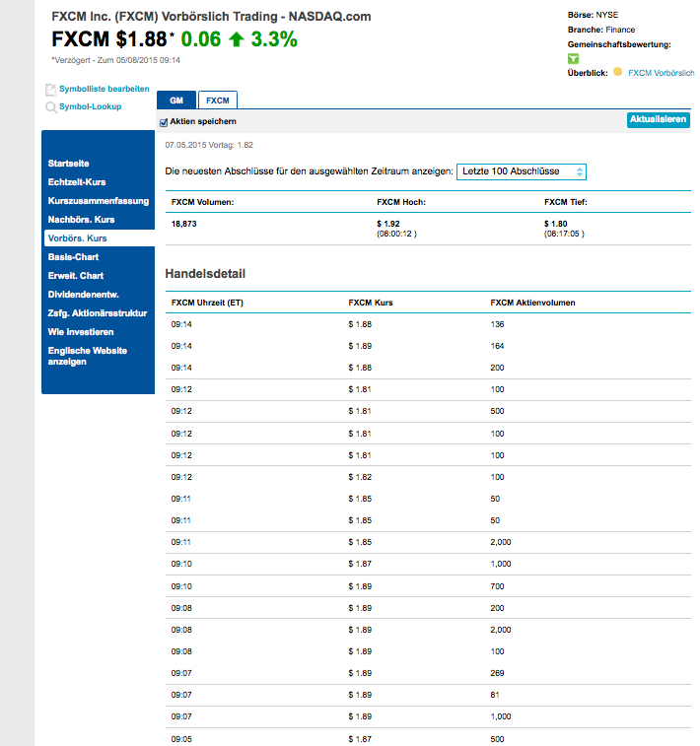
Task: Open Basis-Chart from the sidebar
Action: click(74, 257)
